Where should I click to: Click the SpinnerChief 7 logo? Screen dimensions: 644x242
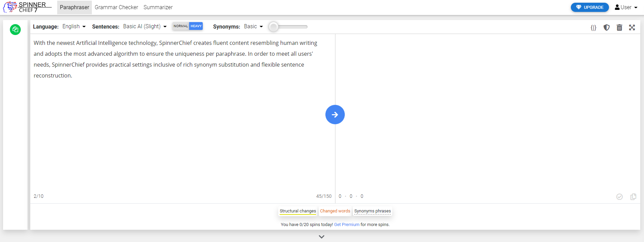pyautogui.click(x=27, y=7)
